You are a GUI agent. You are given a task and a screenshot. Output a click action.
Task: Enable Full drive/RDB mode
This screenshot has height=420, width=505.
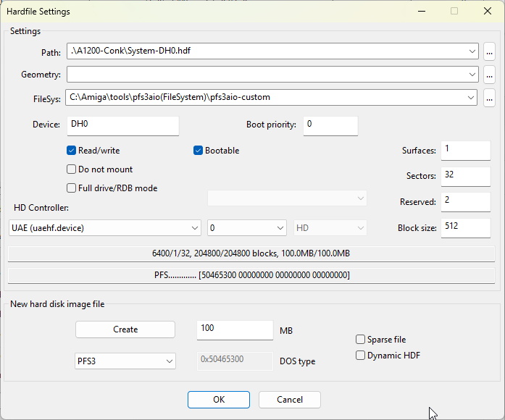pyautogui.click(x=72, y=188)
